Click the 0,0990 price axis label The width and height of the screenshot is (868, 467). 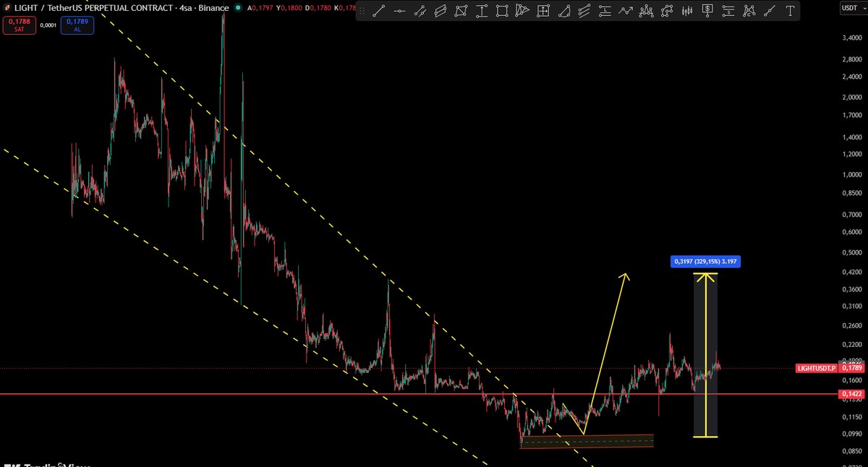[851, 434]
